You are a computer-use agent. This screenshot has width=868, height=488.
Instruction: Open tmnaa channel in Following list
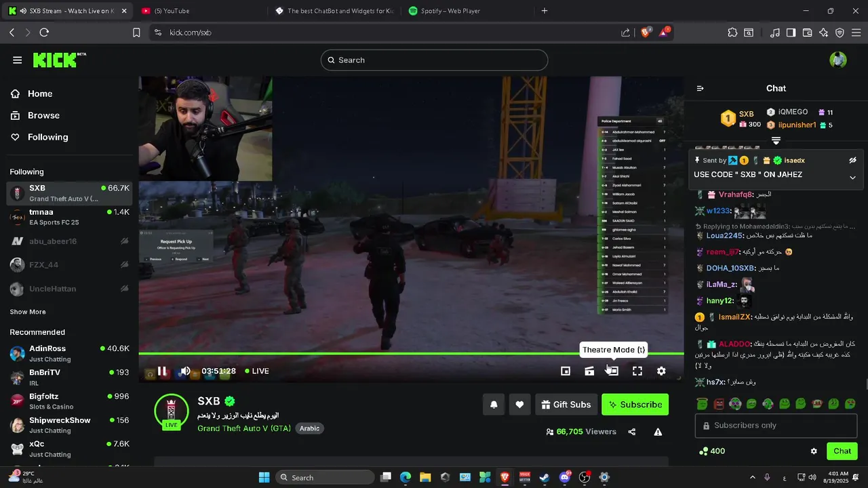(69, 217)
